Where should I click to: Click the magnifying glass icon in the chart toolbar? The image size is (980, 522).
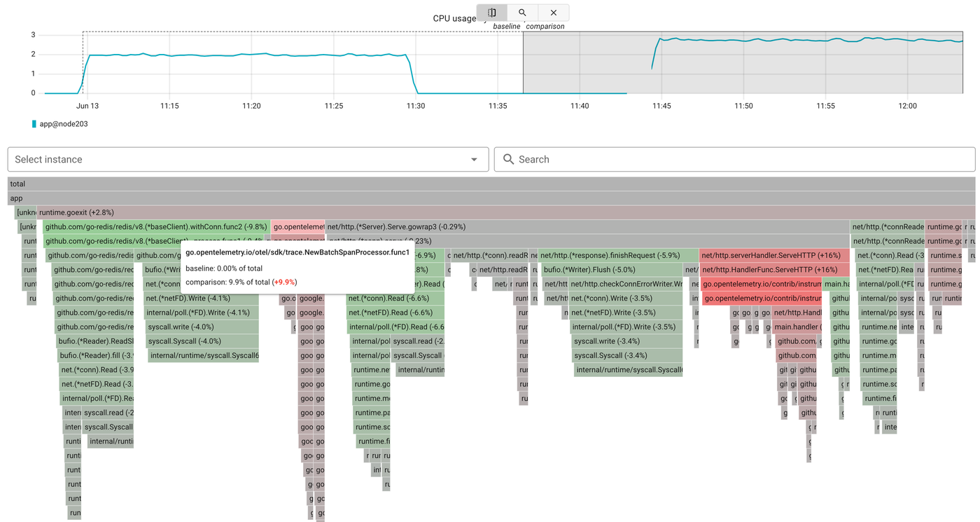(x=522, y=12)
